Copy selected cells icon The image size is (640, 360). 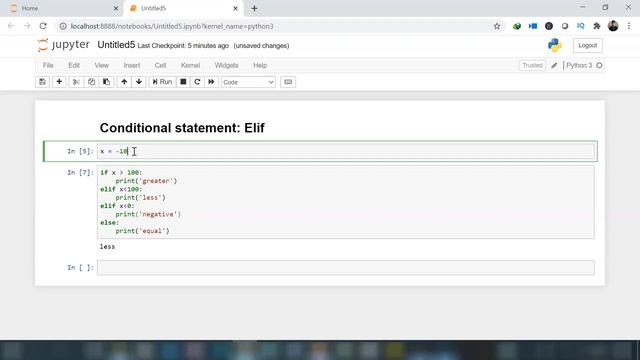point(91,82)
